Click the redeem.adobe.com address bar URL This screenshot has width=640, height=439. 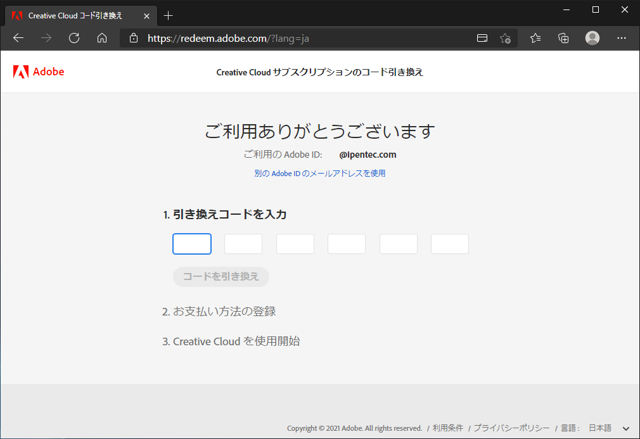(x=228, y=39)
